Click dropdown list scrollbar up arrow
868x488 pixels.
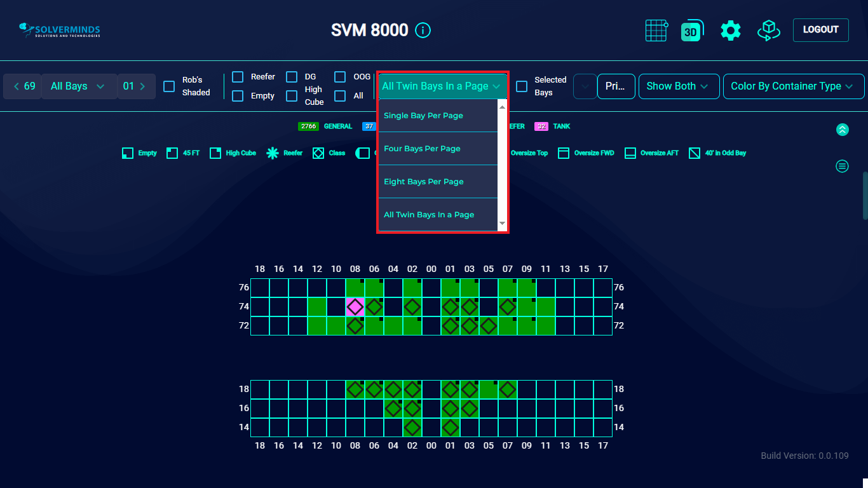(x=502, y=107)
